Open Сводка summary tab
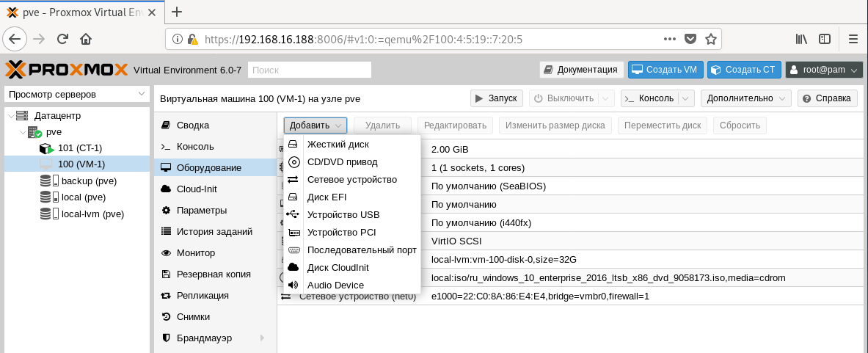Screen dimensions: 868x353 point(215,125)
